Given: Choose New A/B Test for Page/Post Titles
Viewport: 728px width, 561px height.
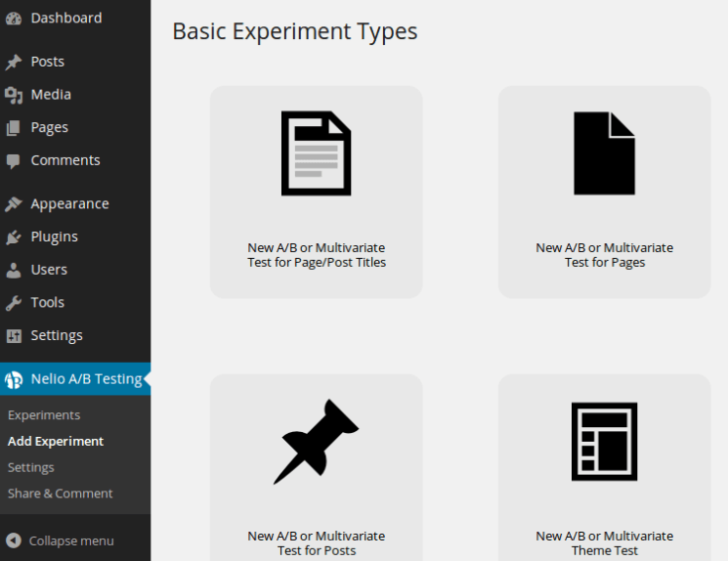Looking at the screenshot, I should [317, 192].
